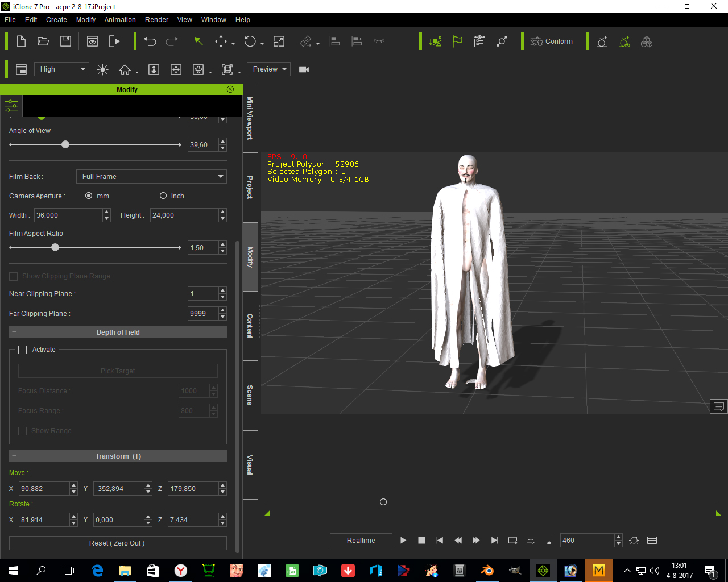Viewport: 728px width, 582px height.
Task: Open the Move tool options dropdown arrow
Action: [233, 44]
